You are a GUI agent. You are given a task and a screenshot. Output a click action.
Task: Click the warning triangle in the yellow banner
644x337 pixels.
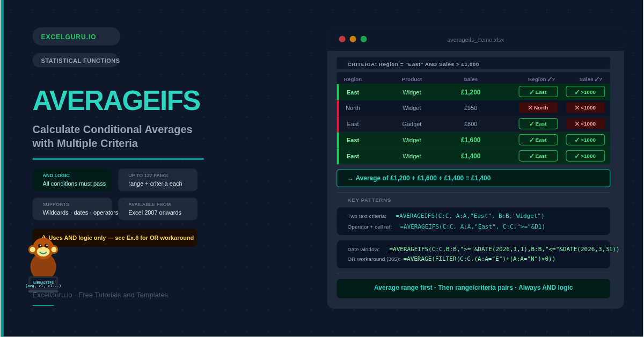click(43, 237)
